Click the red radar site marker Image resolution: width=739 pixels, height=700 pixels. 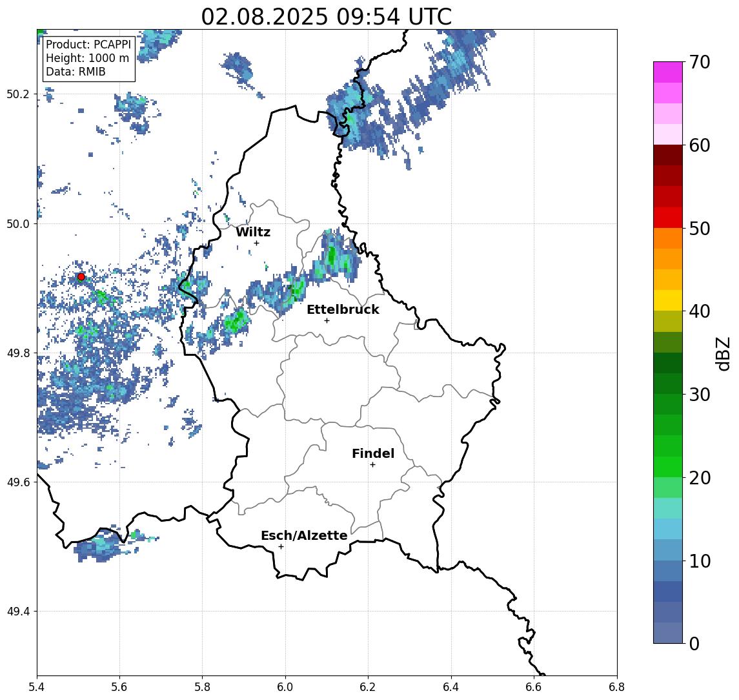pos(81,277)
